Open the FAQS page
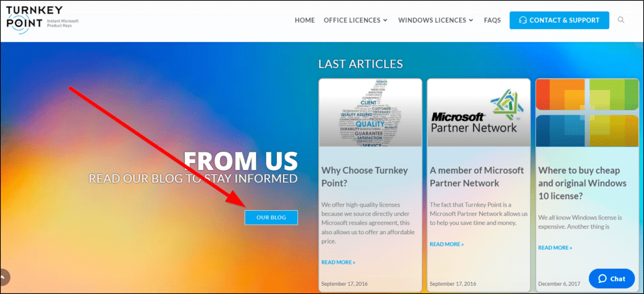 click(x=492, y=20)
